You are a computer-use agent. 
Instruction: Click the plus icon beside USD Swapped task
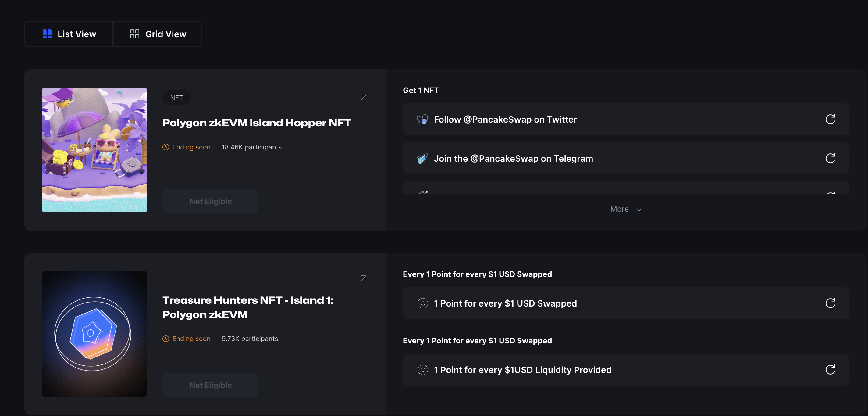pos(422,303)
